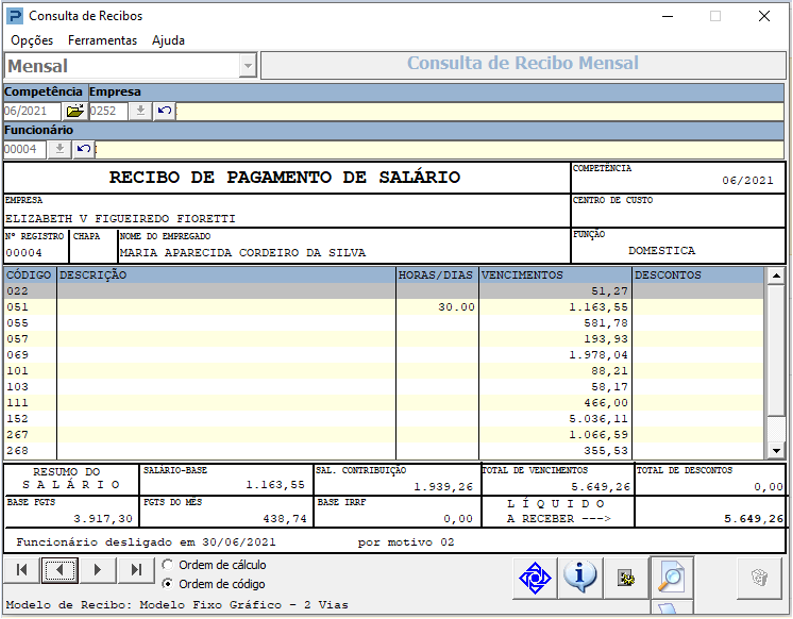
Task: Click the information bubble icon
Action: coord(580,578)
